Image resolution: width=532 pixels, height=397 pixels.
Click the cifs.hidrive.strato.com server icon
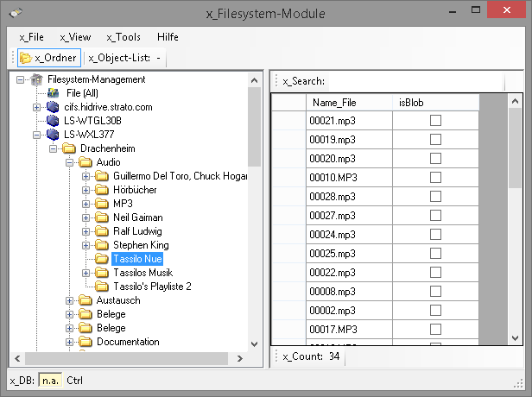click(x=53, y=107)
